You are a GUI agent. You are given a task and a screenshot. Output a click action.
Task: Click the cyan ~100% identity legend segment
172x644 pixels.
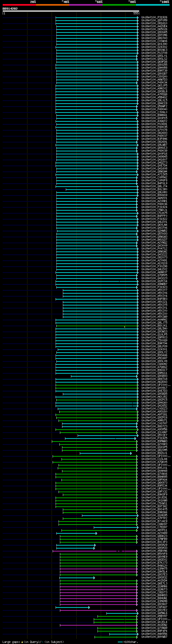point(153,5)
